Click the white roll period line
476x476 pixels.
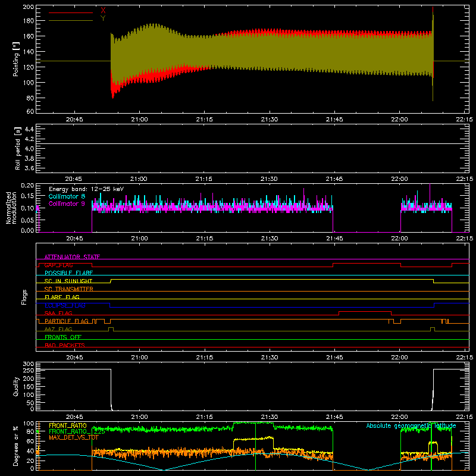[x=252, y=143]
